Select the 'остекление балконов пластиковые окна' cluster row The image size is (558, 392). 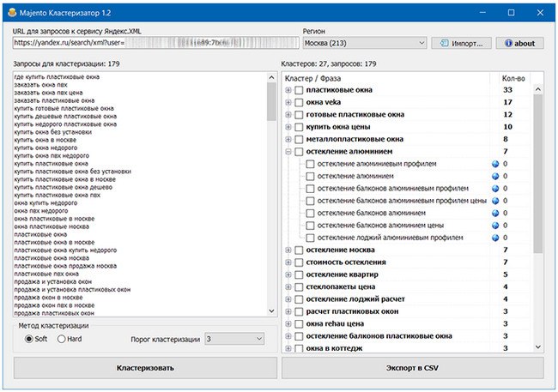[x=379, y=336]
